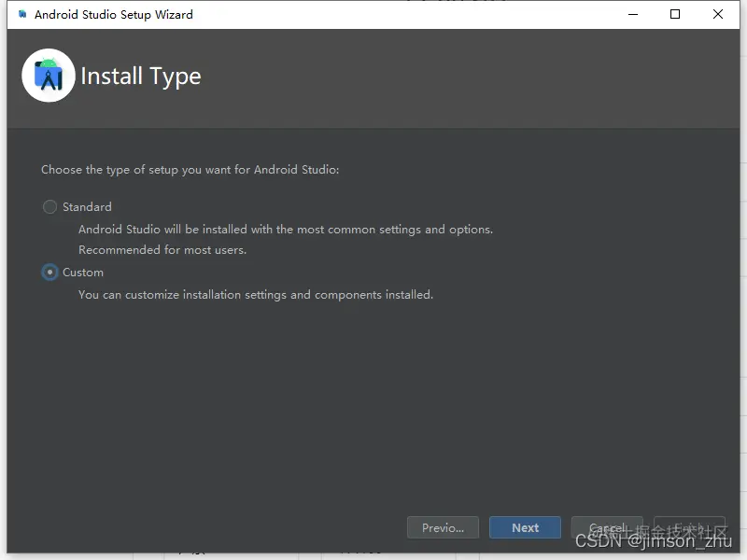Click 'Recommended for most users.' text
The height and width of the screenshot is (560, 747).
coord(162,250)
